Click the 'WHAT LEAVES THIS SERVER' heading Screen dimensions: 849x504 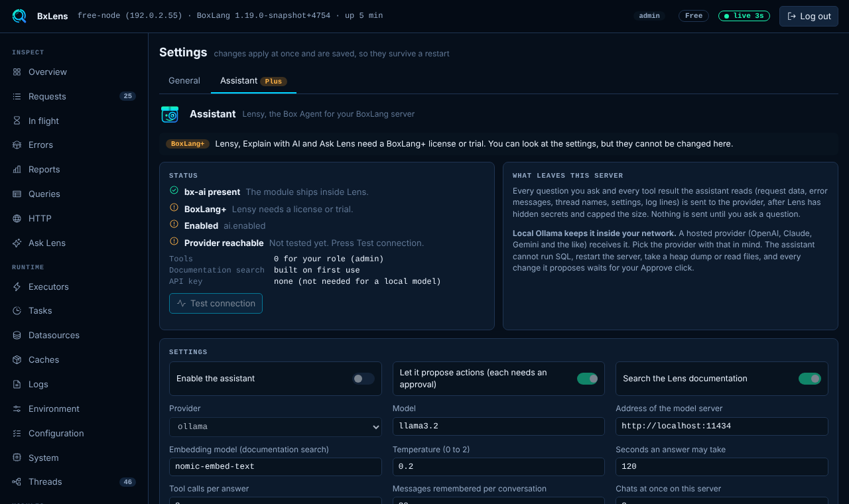tap(568, 176)
